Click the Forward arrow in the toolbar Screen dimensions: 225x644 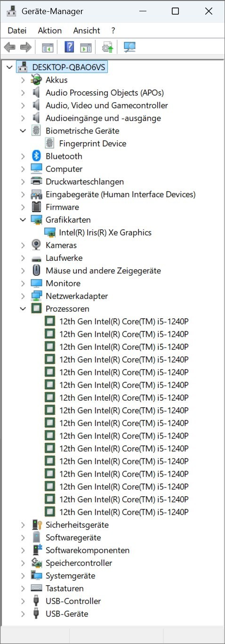(x=25, y=47)
